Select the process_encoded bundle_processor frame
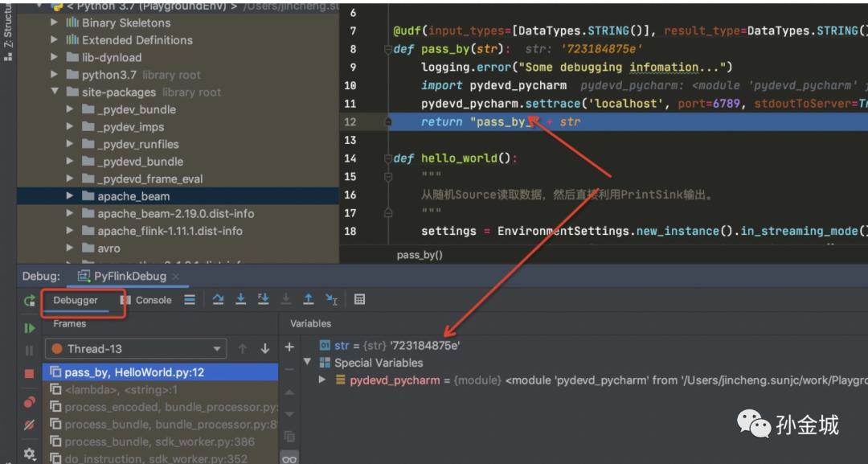Viewport: 868px width, 464px height. pyautogui.click(x=161, y=407)
